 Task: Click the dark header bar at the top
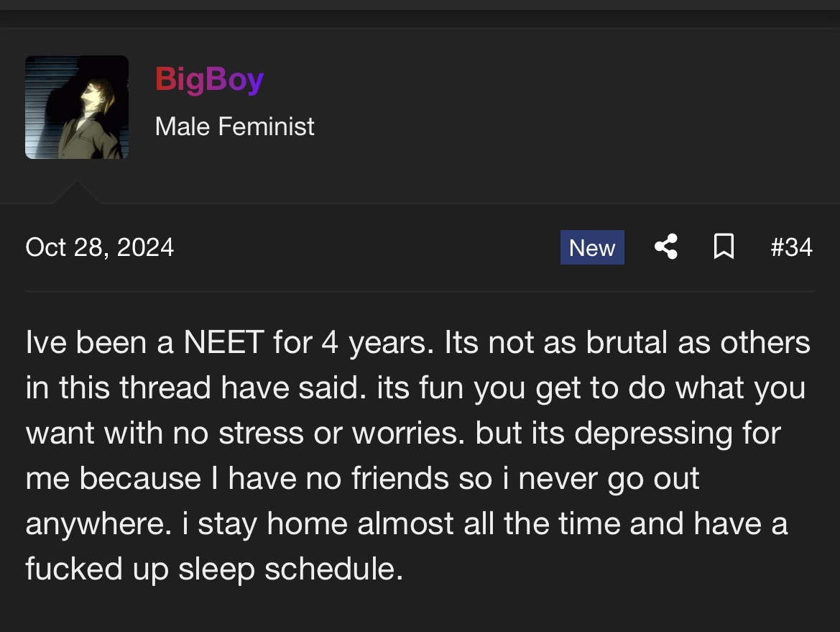(420, 14)
